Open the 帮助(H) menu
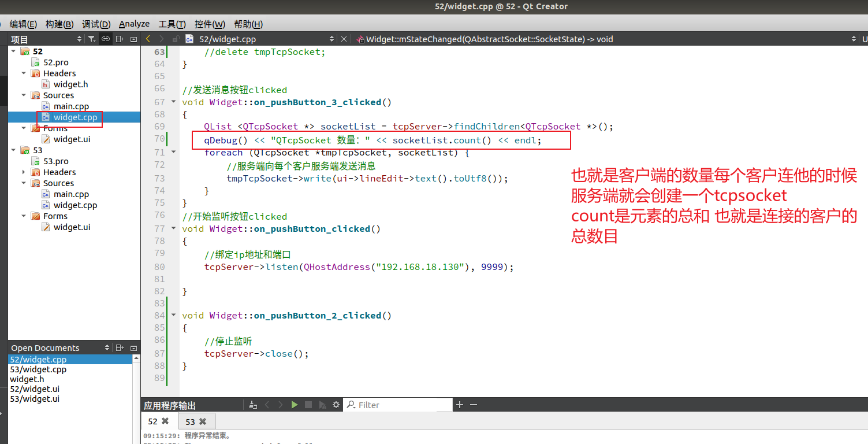The width and height of the screenshot is (868, 444). pyautogui.click(x=248, y=24)
